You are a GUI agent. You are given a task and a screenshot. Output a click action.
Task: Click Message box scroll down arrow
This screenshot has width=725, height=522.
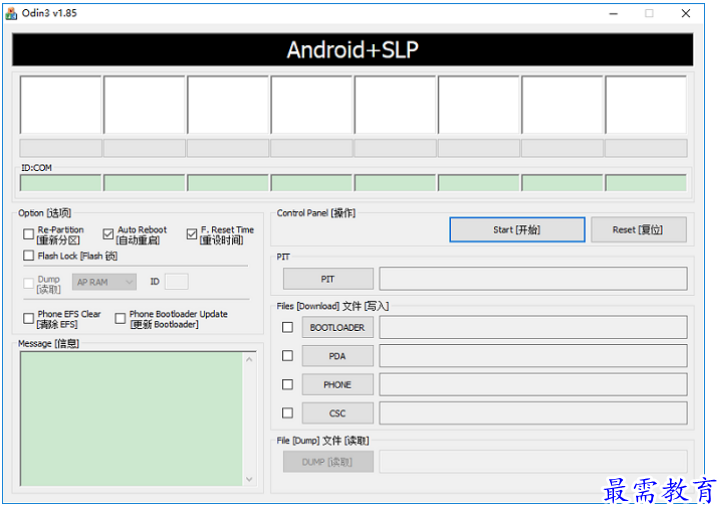coord(249,479)
